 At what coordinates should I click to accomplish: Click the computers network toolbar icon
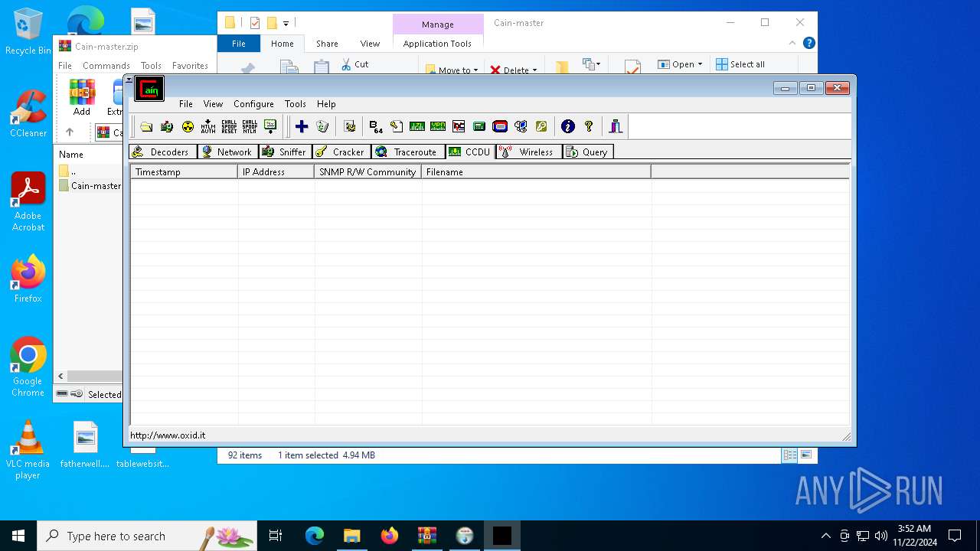521,127
